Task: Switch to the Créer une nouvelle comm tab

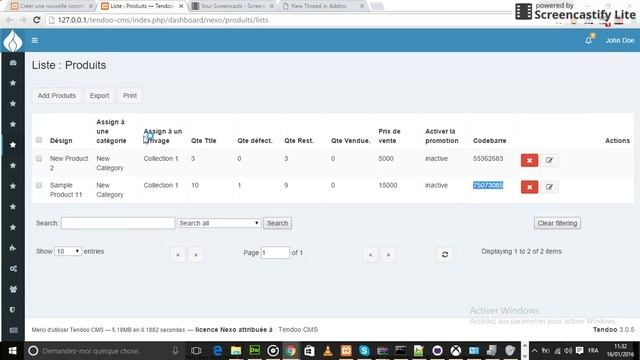Action: [51, 6]
